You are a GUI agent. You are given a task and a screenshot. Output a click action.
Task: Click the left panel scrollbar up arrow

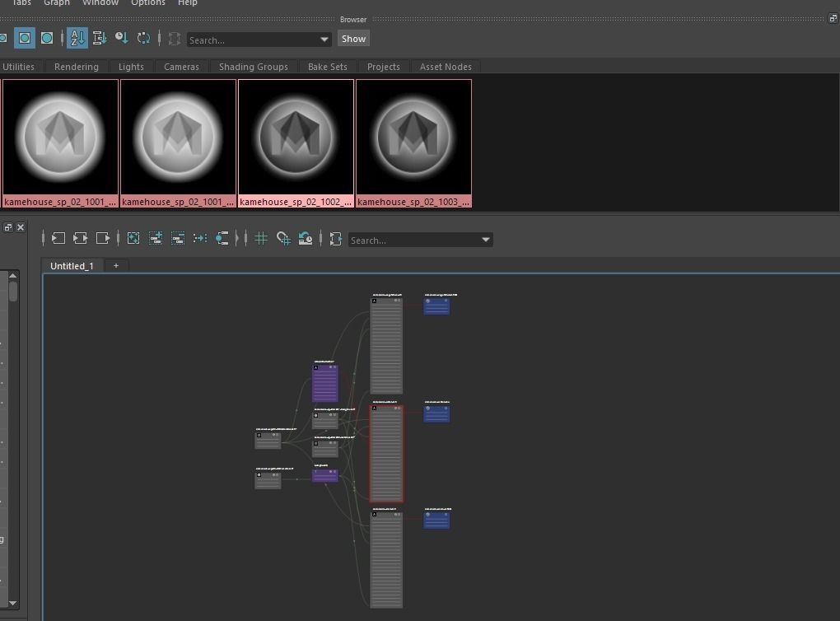pyautogui.click(x=13, y=275)
